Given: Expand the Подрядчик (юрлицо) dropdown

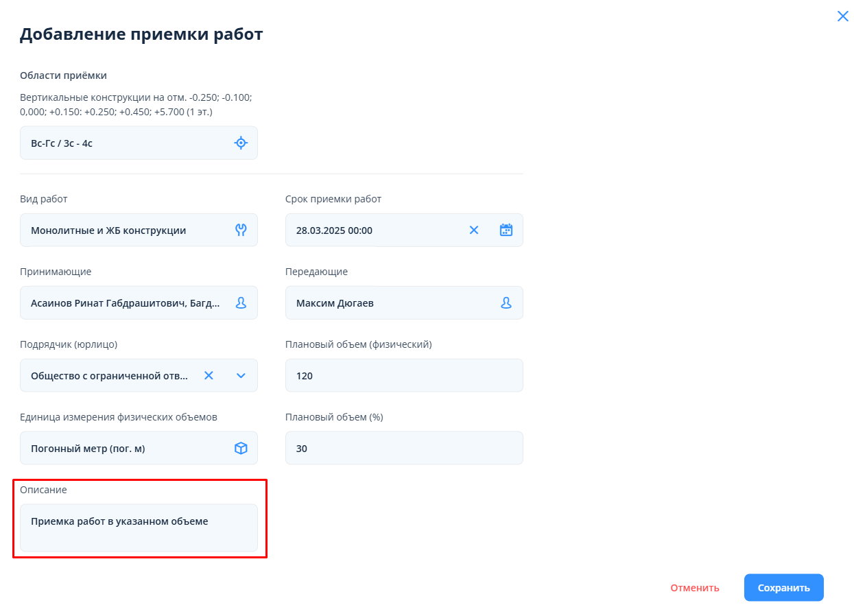Looking at the screenshot, I should [x=241, y=375].
